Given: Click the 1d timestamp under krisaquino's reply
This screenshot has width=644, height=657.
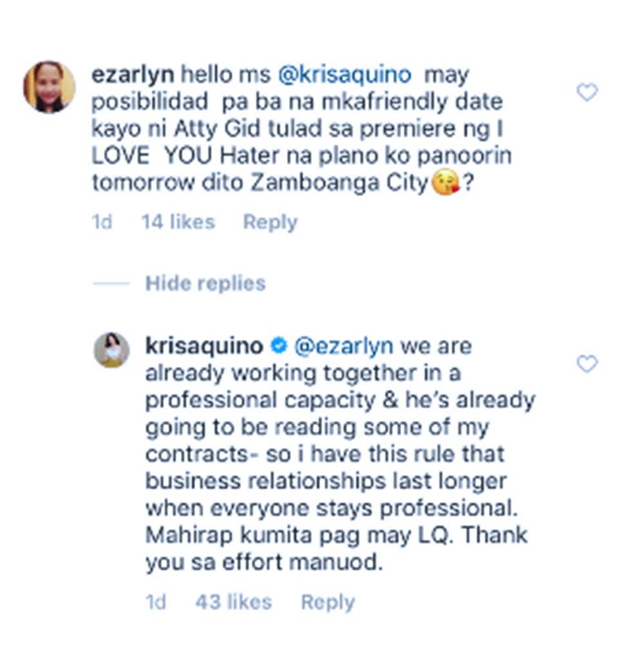Looking at the screenshot, I should (x=155, y=602).
